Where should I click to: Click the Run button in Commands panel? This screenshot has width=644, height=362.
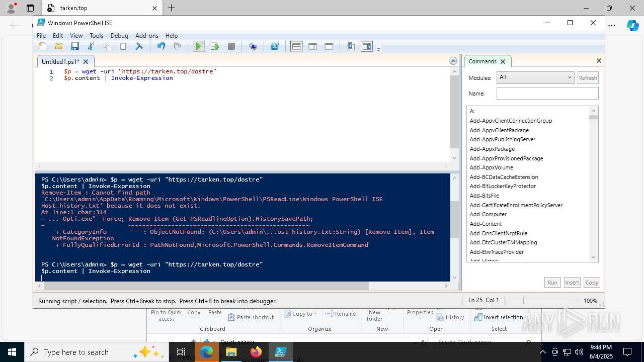tap(552, 283)
